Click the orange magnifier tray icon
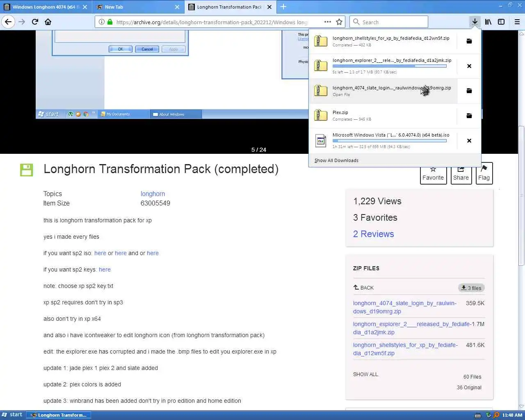525x420 pixels. [496, 415]
